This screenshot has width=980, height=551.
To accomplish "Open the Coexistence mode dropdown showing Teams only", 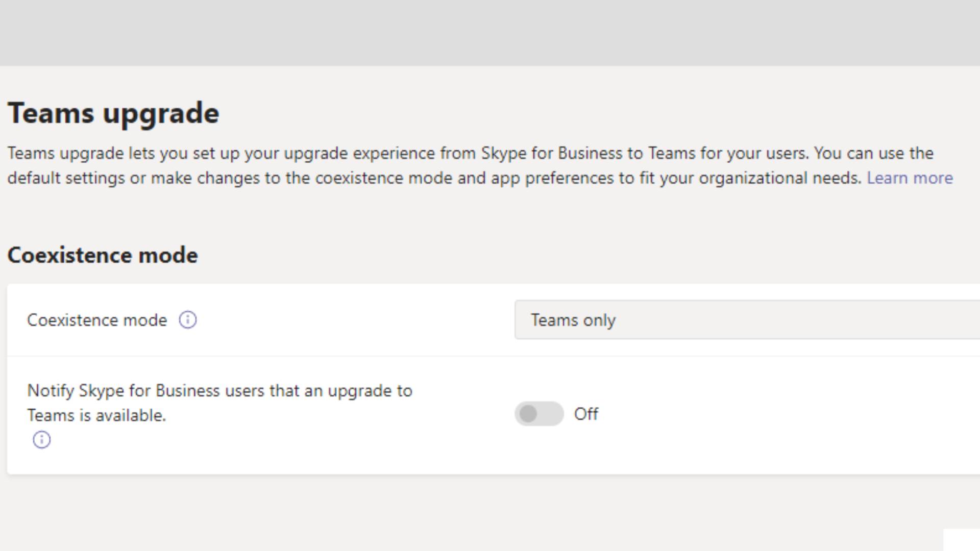I will coord(747,320).
